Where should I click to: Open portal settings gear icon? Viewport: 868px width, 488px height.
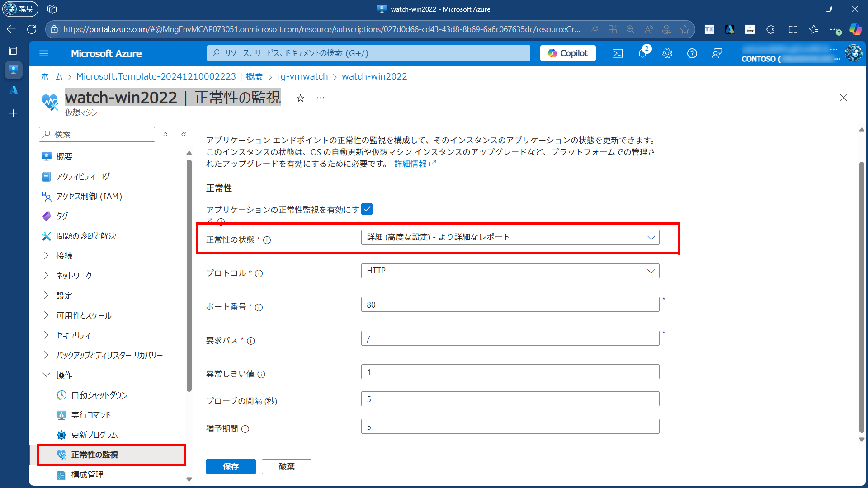pos(667,53)
